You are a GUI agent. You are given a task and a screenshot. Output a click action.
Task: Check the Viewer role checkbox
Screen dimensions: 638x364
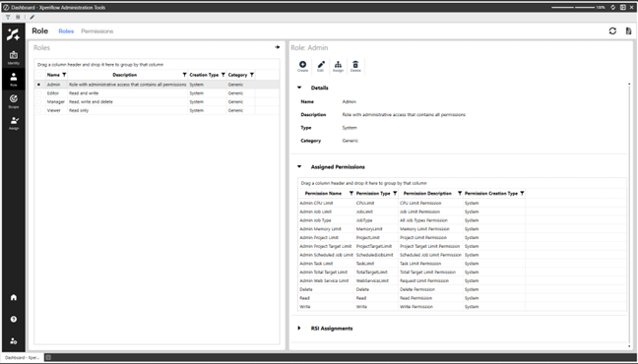39,110
